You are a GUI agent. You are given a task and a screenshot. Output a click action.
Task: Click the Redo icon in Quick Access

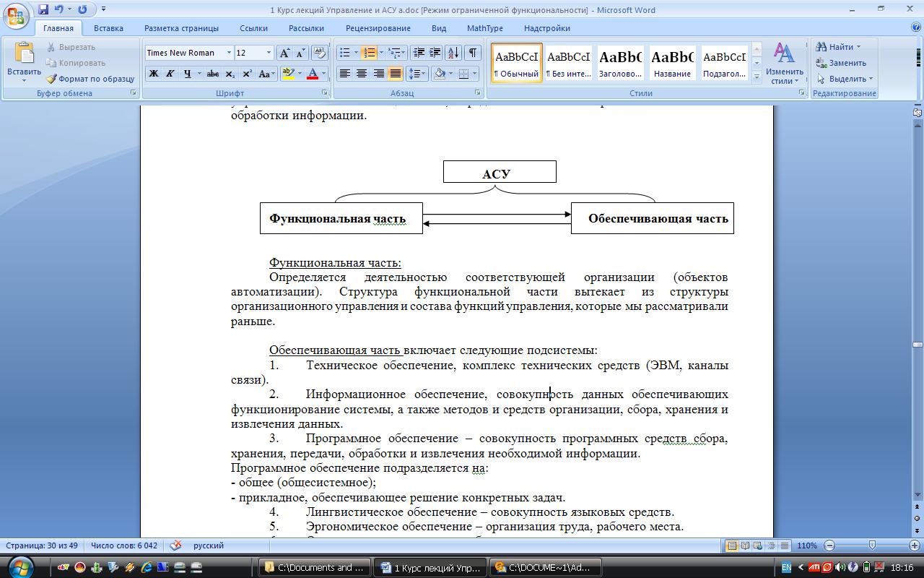(82, 9)
